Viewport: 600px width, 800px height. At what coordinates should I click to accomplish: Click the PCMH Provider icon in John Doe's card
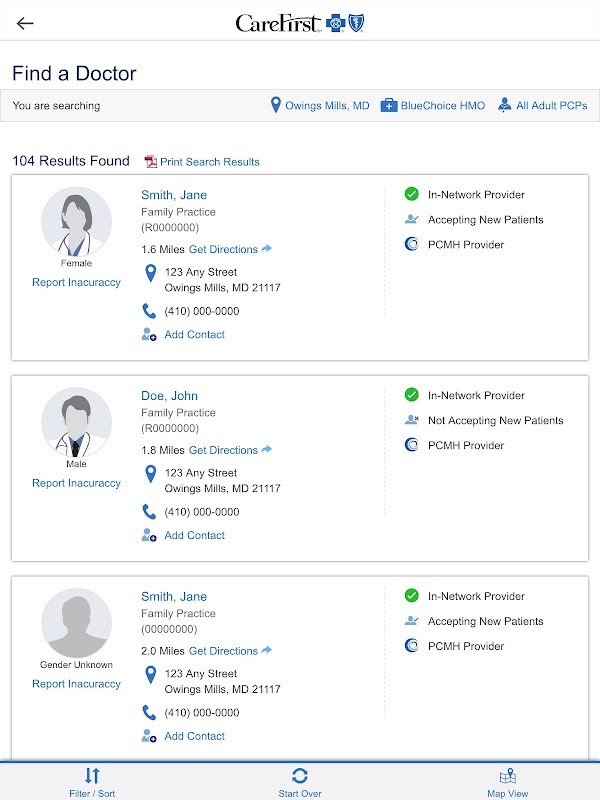pyautogui.click(x=411, y=445)
